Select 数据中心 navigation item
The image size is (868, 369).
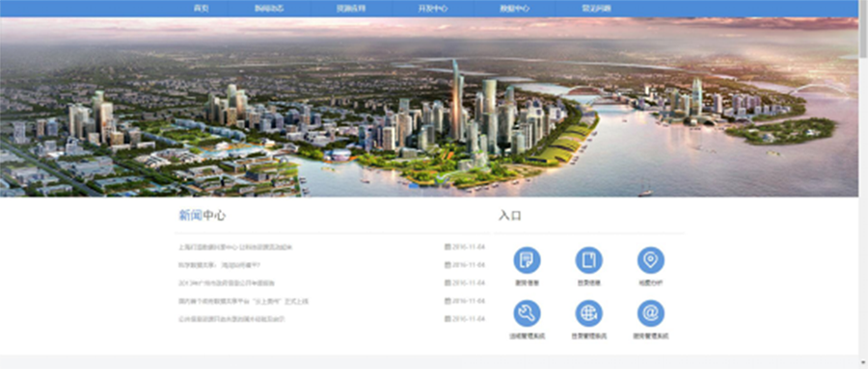point(515,9)
